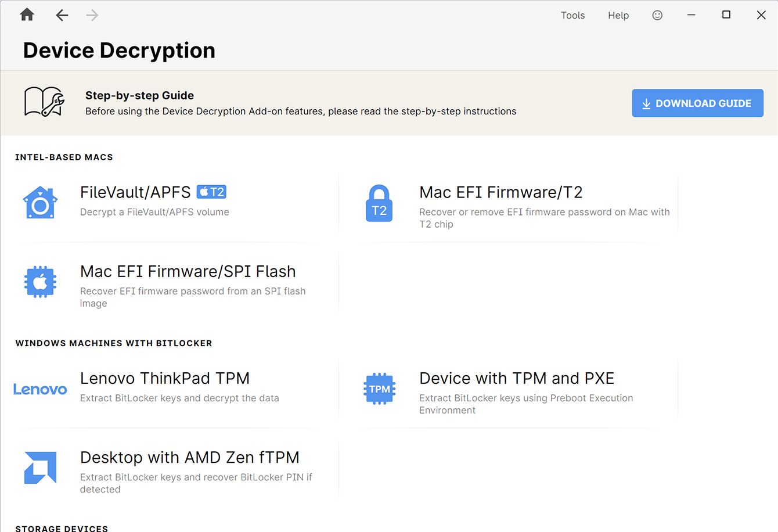The height and width of the screenshot is (532, 778).
Task: Open Desktop with AMD Zen fTPM
Action: pyautogui.click(x=190, y=457)
